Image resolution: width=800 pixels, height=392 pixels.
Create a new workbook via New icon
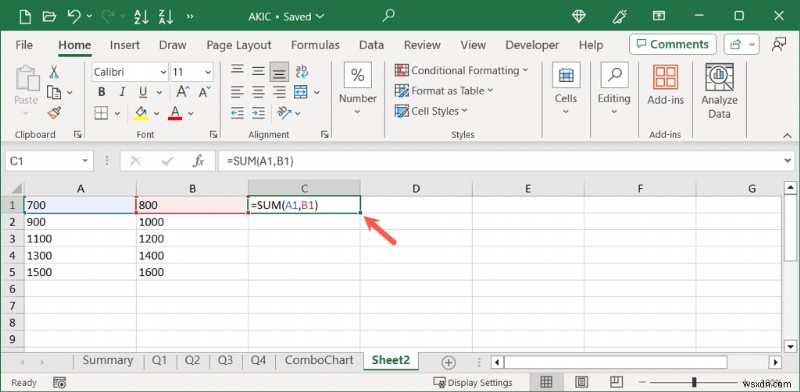pos(25,16)
